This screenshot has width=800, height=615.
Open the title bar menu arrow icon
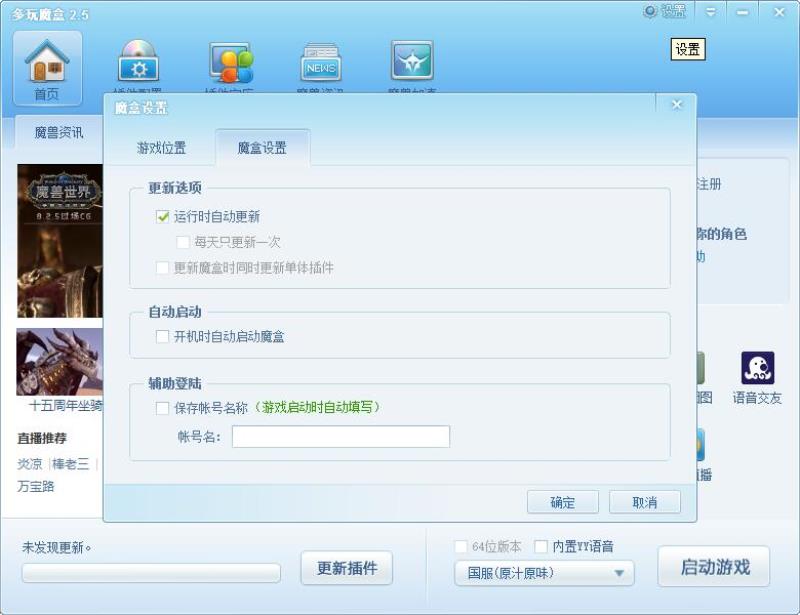pos(710,11)
